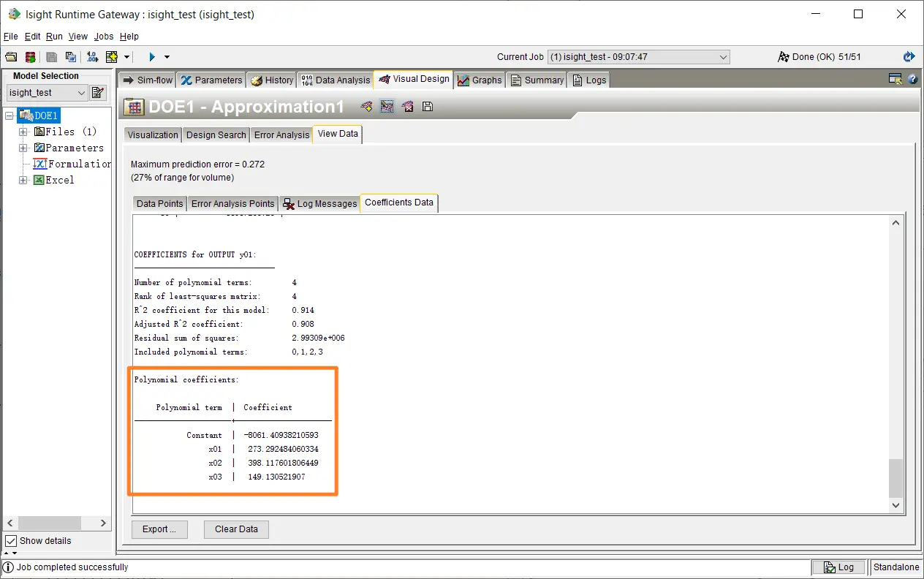Expand the Files (1) tree node

pos(23,132)
